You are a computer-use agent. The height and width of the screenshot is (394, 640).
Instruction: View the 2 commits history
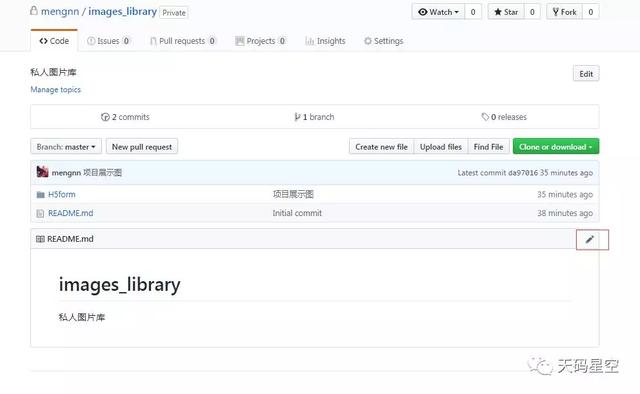(125, 117)
